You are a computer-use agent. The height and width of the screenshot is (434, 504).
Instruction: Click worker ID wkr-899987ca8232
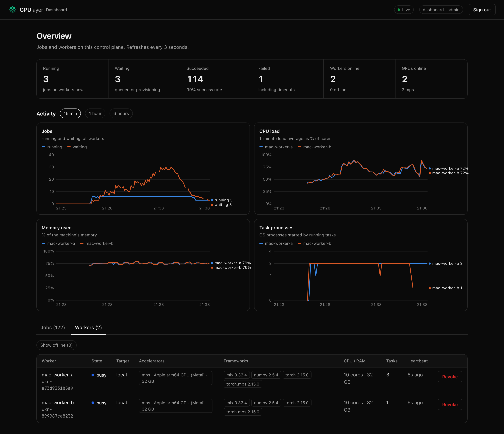click(57, 413)
